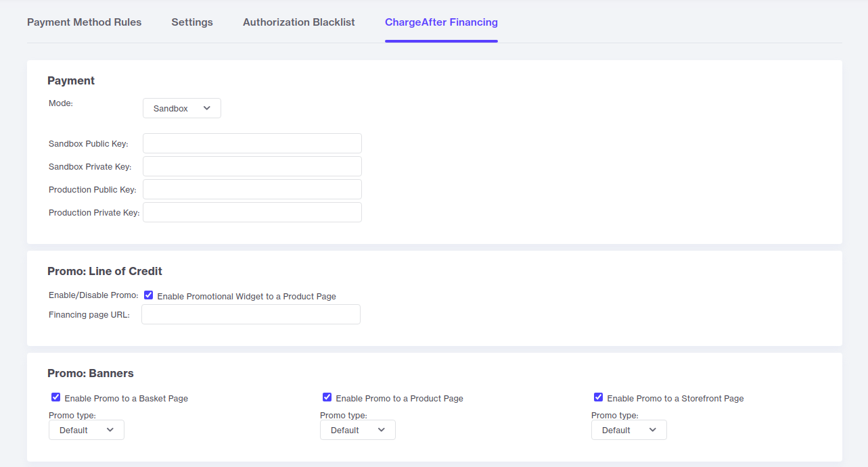This screenshot has width=868, height=467.
Task: Open Storefront Page promo type dropdown
Action: point(629,430)
